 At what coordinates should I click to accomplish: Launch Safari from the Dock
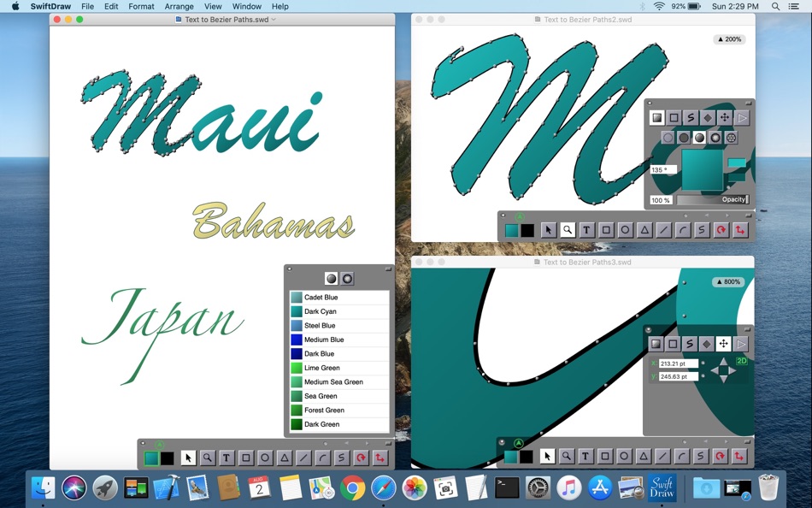[x=383, y=487]
